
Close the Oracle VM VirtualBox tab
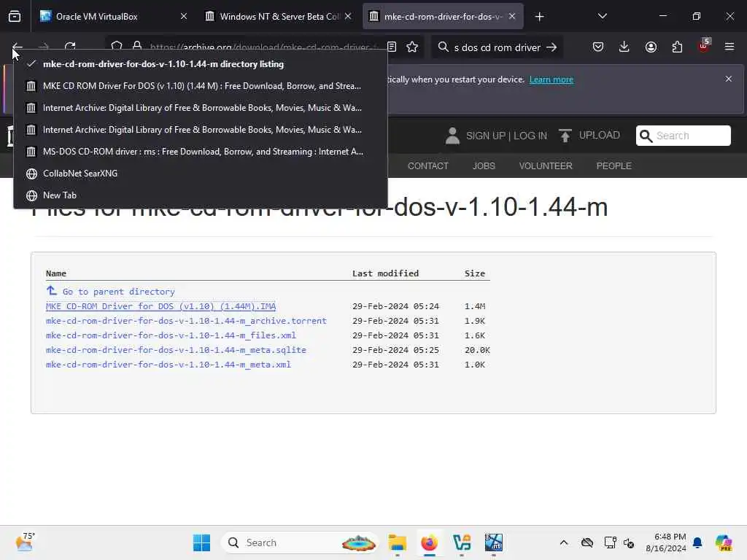[184, 16]
